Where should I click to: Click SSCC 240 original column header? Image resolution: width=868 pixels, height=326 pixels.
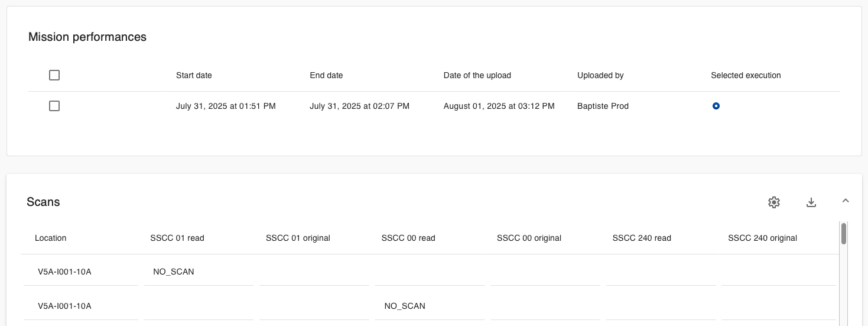coord(762,238)
